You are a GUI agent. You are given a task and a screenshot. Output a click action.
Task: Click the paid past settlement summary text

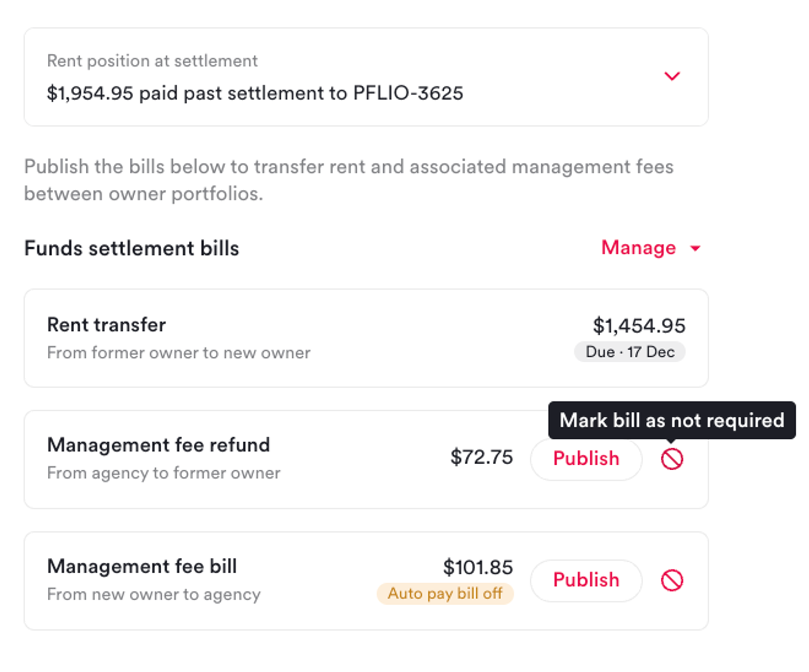tap(255, 93)
